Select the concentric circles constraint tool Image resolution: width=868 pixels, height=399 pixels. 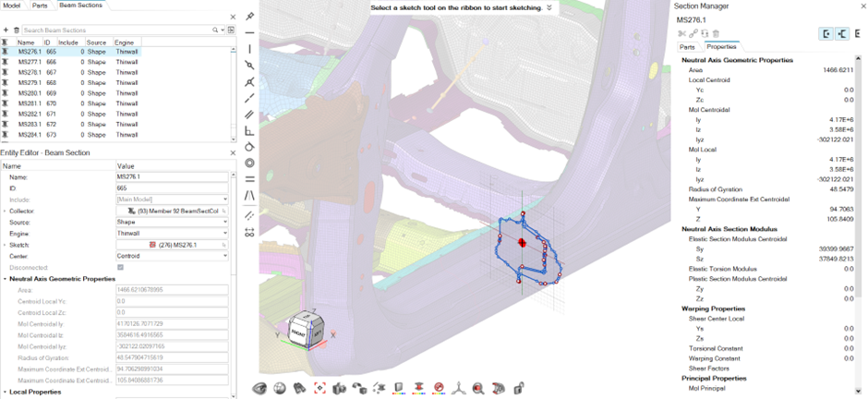249,163
